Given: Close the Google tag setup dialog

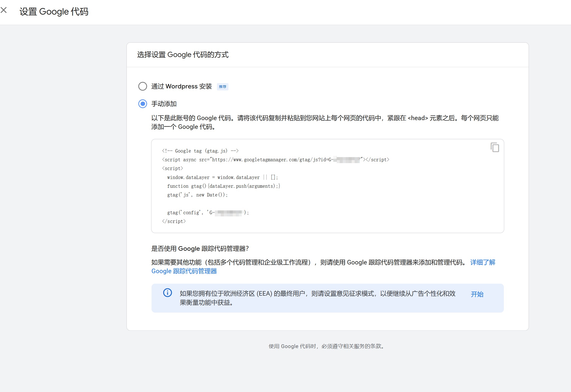Looking at the screenshot, I should (x=3, y=10).
